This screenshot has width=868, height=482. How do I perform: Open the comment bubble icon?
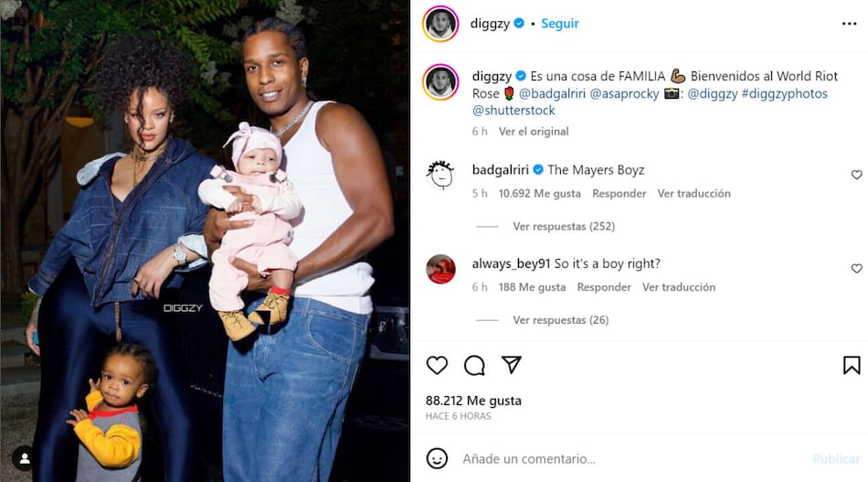pos(474,365)
